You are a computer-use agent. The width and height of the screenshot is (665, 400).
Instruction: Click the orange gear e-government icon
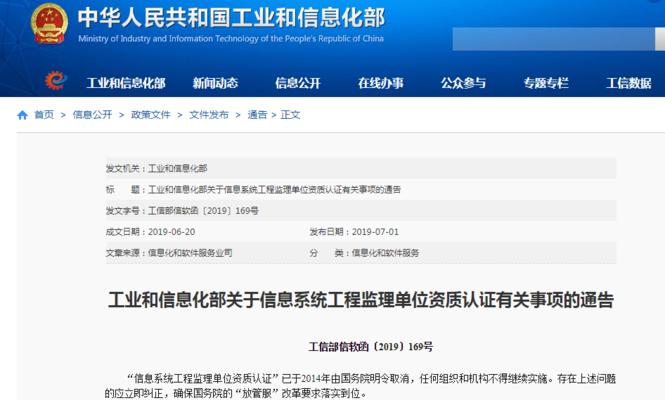(x=56, y=81)
